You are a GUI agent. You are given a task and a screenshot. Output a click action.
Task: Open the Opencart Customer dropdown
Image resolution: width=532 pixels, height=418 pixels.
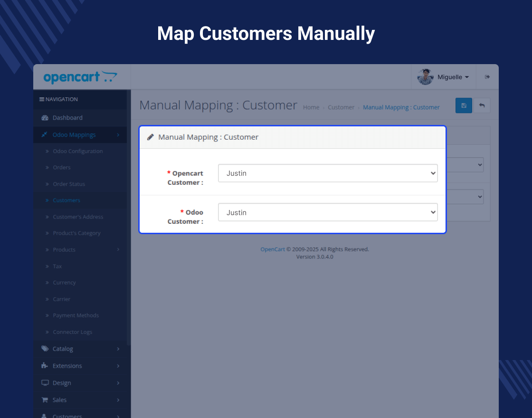[x=328, y=173]
